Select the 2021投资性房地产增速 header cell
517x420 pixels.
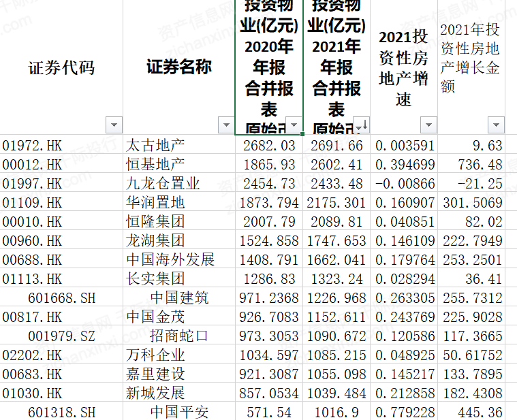coord(404,67)
